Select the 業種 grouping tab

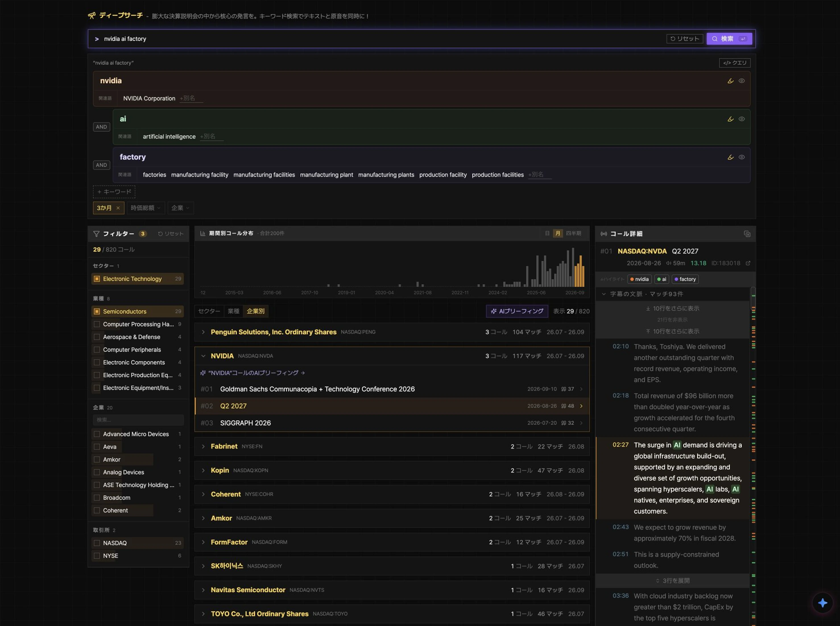233,311
